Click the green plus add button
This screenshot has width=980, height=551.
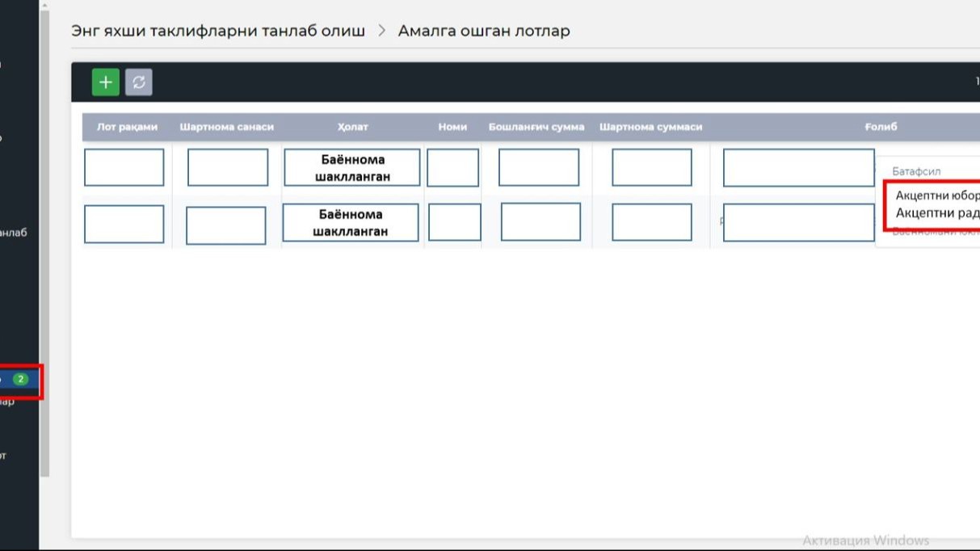click(105, 82)
